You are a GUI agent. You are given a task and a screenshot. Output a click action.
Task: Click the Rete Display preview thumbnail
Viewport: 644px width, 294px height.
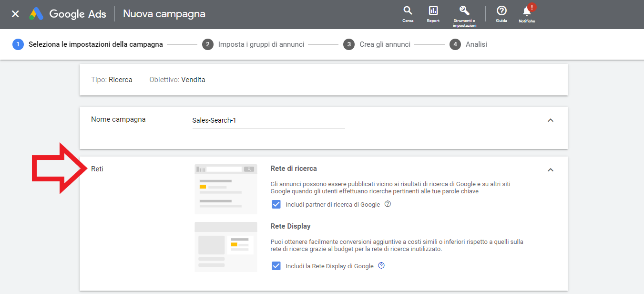point(225,247)
